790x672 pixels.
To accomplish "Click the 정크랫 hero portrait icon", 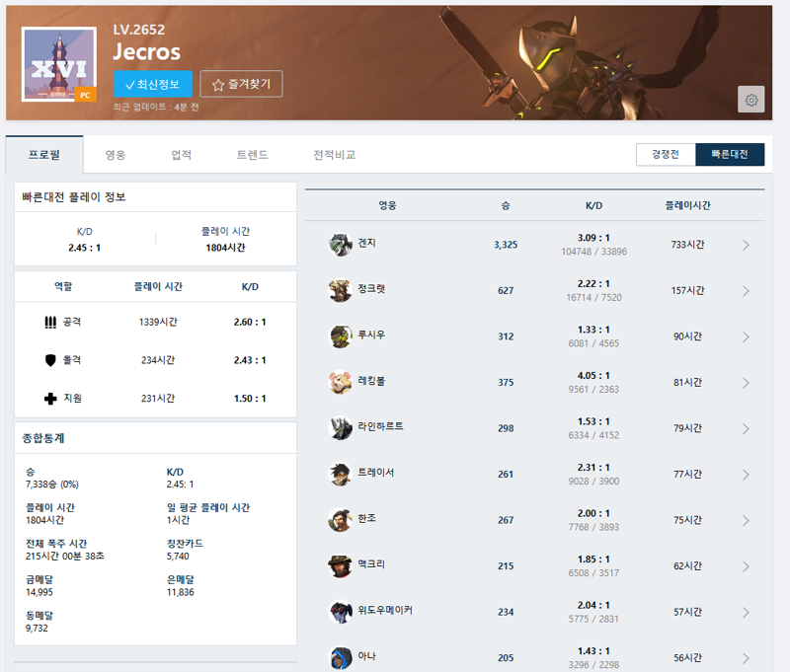I will (x=340, y=290).
